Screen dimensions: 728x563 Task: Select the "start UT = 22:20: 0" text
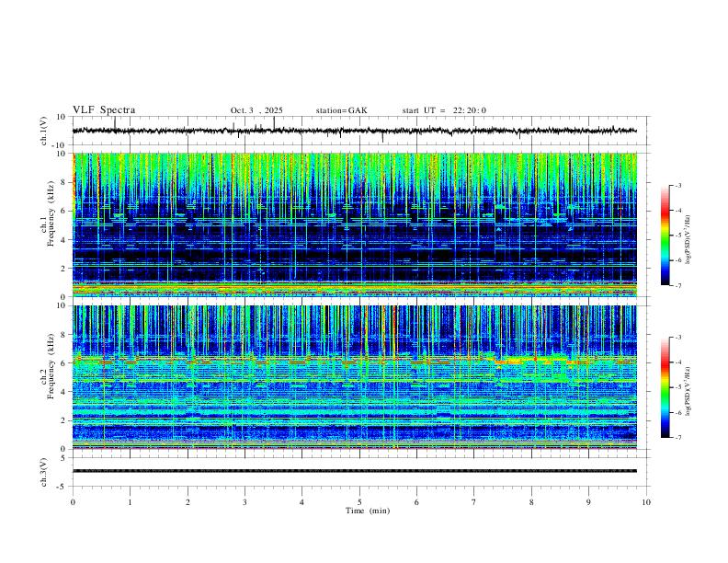(x=444, y=110)
